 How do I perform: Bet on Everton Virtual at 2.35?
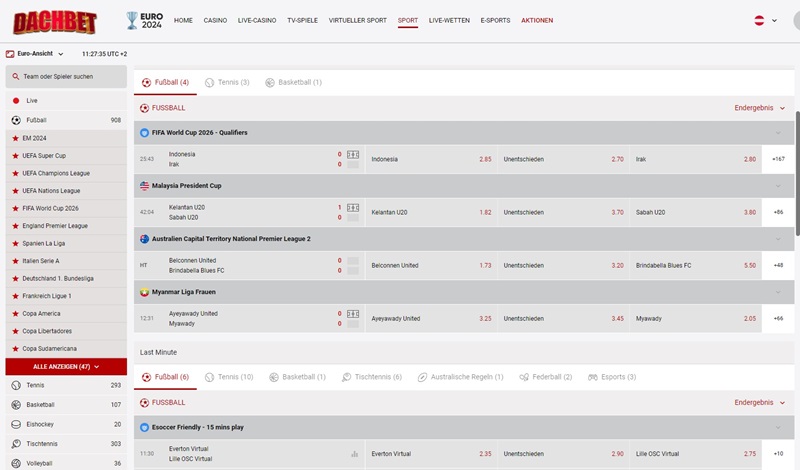click(431, 454)
